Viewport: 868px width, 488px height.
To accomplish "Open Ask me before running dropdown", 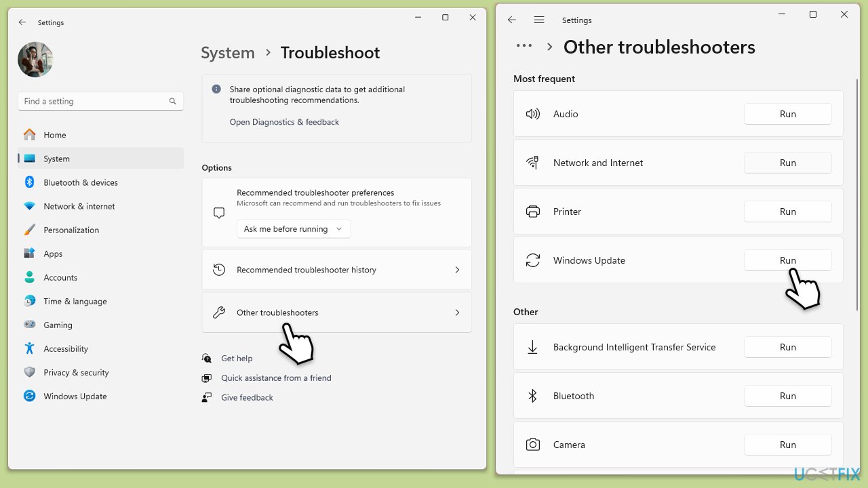I will (x=294, y=229).
